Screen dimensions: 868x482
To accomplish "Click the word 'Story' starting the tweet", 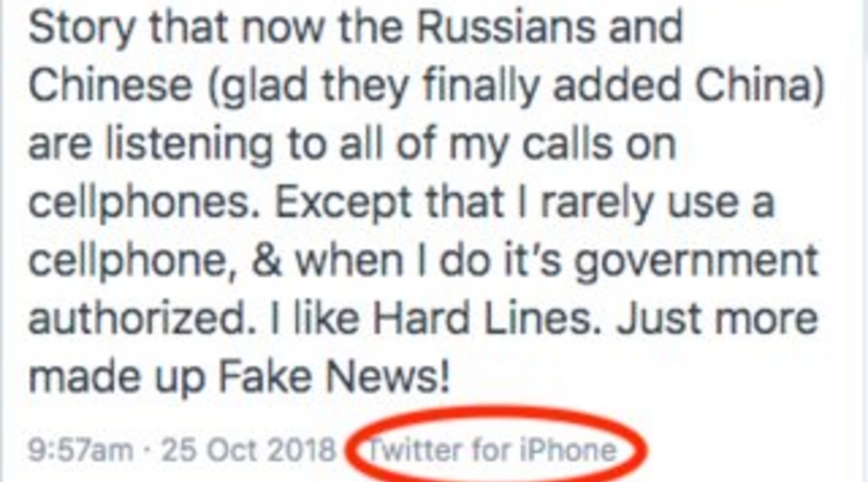I will (x=82, y=29).
